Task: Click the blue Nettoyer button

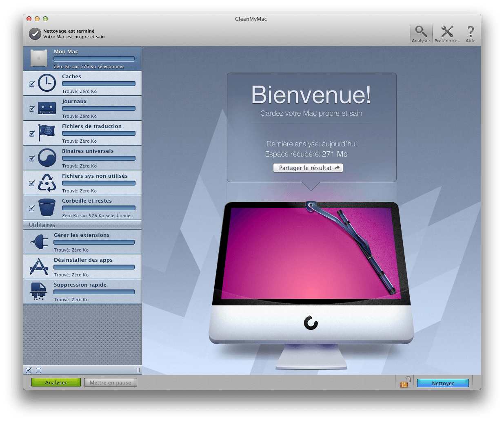Action: tap(443, 383)
